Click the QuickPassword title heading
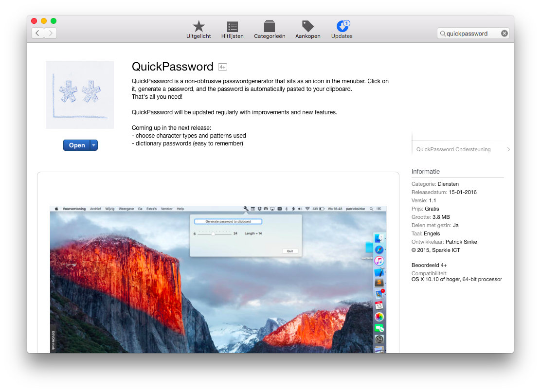This screenshot has height=392, width=541. coord(173,67)
